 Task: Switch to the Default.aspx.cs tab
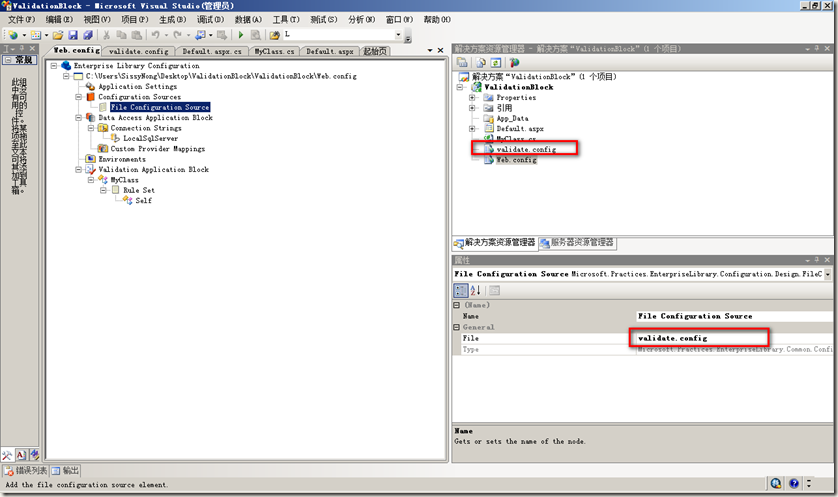[x=212, y=51]
